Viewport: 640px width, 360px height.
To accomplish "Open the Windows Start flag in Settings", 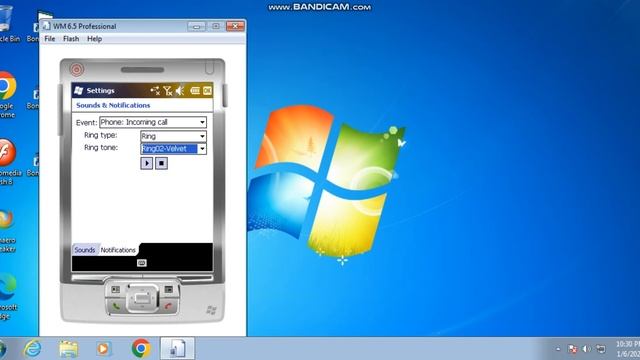I will 79,91.
